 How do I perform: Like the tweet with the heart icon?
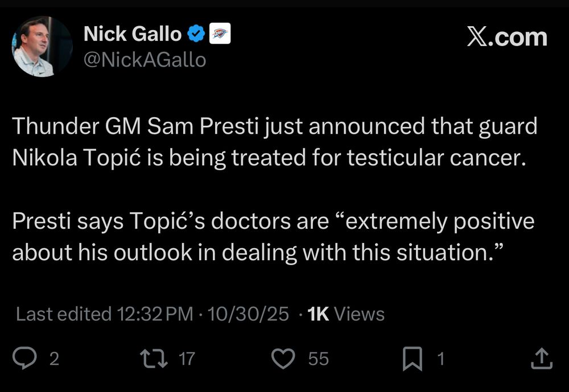(x=283, y=358)
